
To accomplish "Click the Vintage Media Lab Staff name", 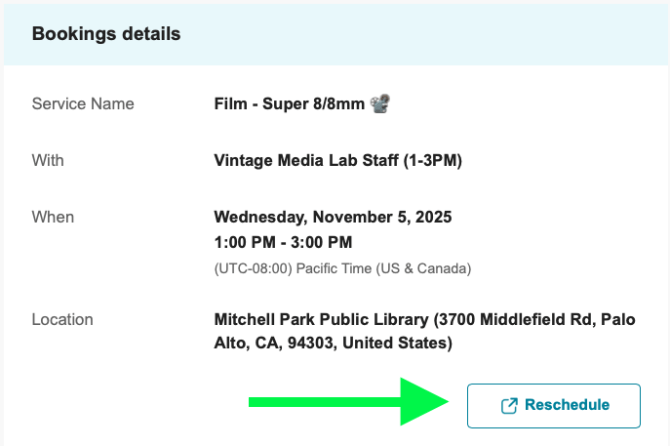I will coord(301,160).
